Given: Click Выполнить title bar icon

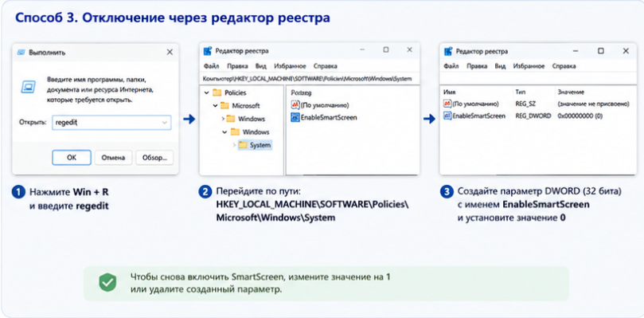Looking at the screenshot, I should coord(21,53).
